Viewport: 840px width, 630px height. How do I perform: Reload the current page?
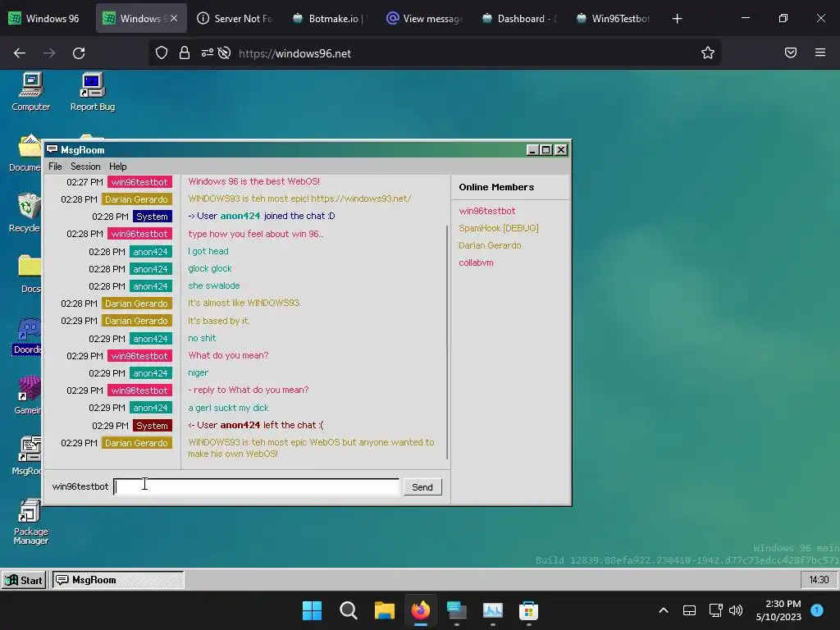(x=79, y=53)
